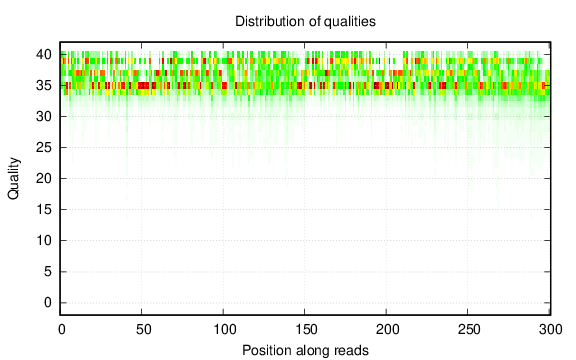Viewport: 576px width, 360px height.
Task: Click the vertical 'Quality' axis label
Action: (13, 179)
